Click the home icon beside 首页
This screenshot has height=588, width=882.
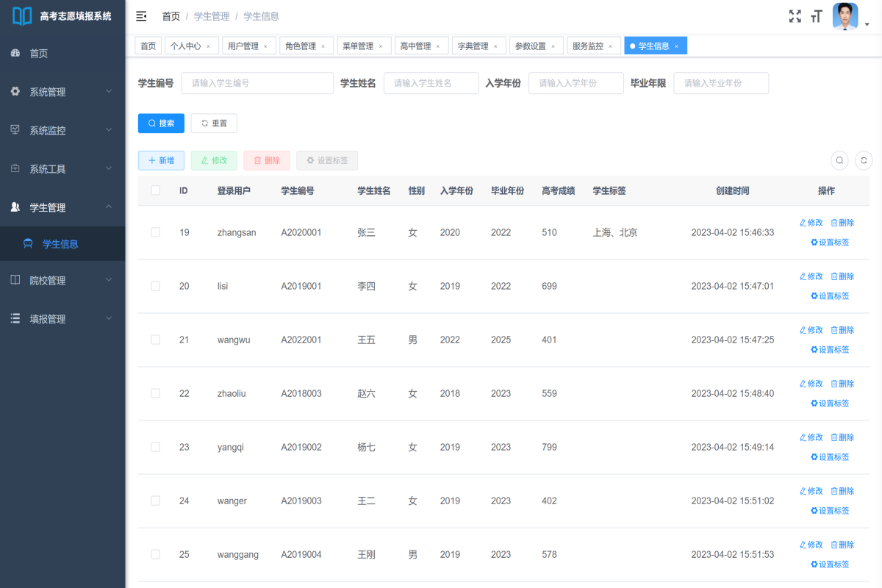[x=16, y=53]
